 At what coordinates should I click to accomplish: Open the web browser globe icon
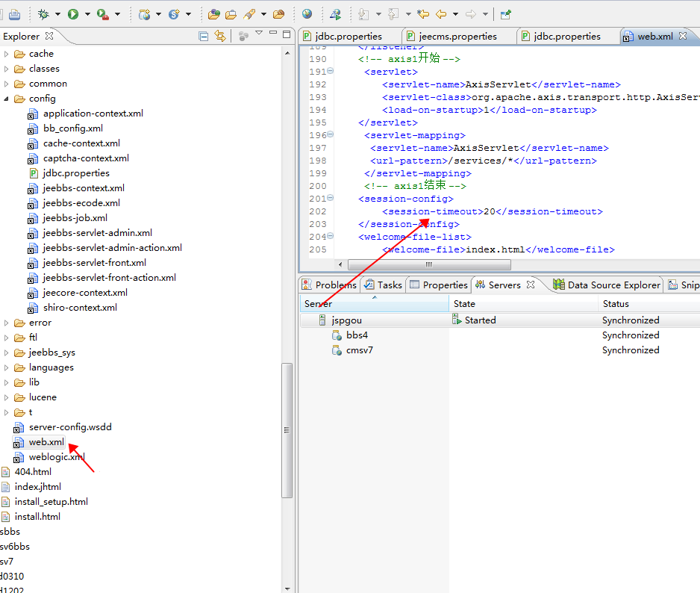(307, 13)
